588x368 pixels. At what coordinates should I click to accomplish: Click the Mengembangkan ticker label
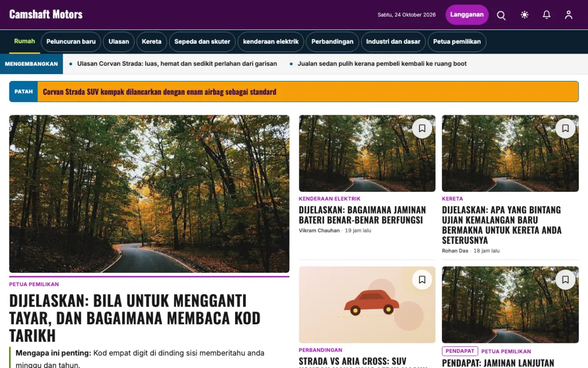(x=31, y=64)
